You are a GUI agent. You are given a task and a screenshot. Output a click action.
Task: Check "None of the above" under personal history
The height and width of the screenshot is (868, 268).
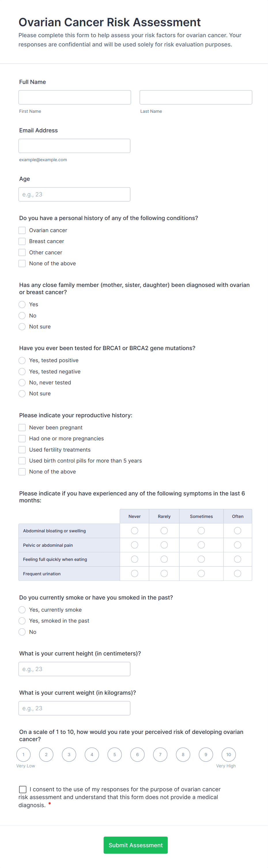pyautogui.click(x=22, y=263)
